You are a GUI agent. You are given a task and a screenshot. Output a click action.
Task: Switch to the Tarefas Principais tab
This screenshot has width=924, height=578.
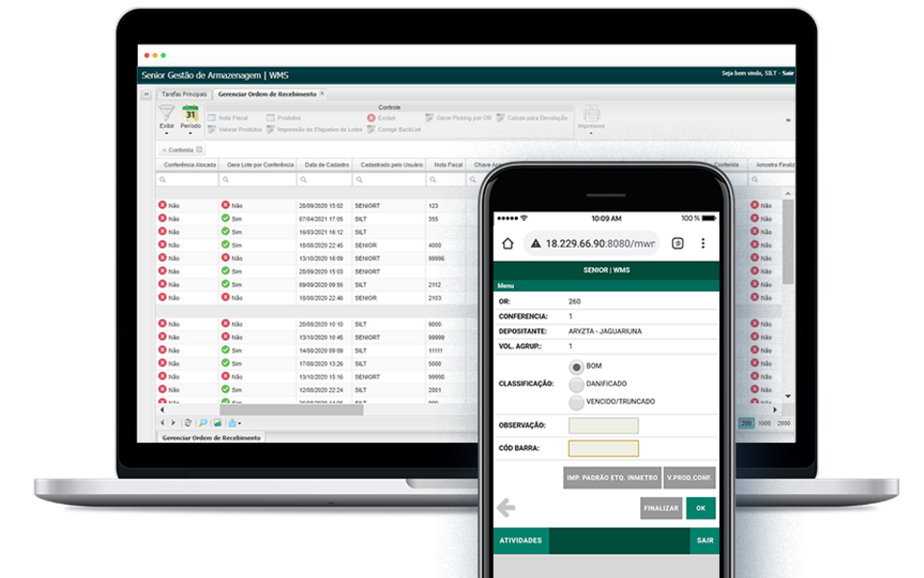(x=184, y=93)
